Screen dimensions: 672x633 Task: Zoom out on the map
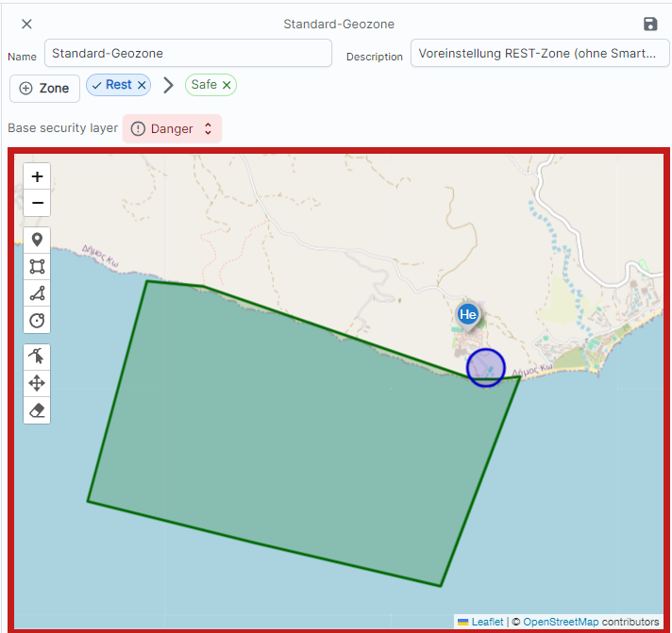pos(37,203)
